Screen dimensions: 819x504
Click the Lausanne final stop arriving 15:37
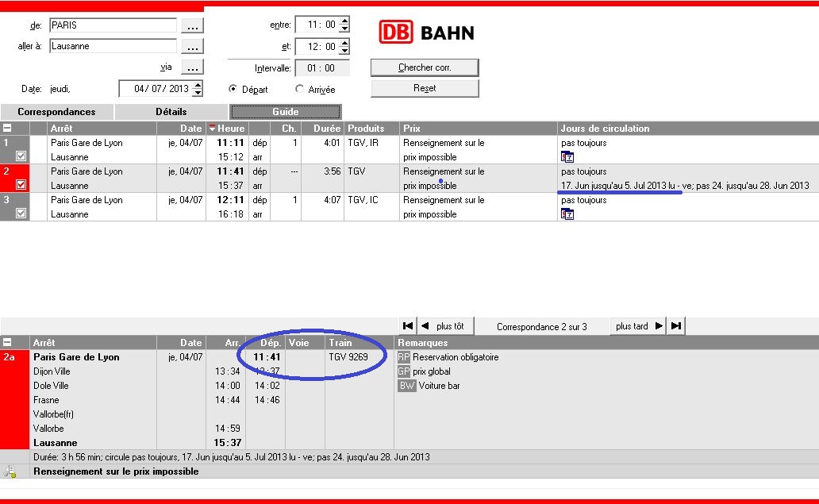click(x=55, y=443)
